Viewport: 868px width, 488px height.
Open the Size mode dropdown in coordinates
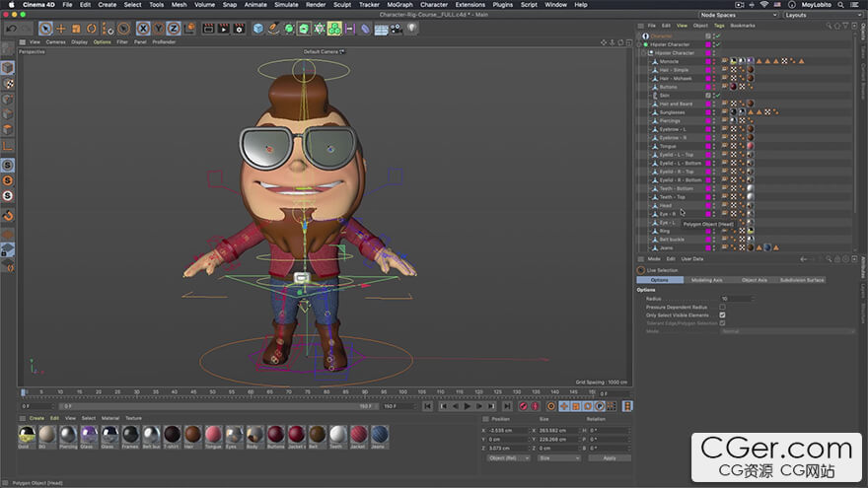click(558, 458)
